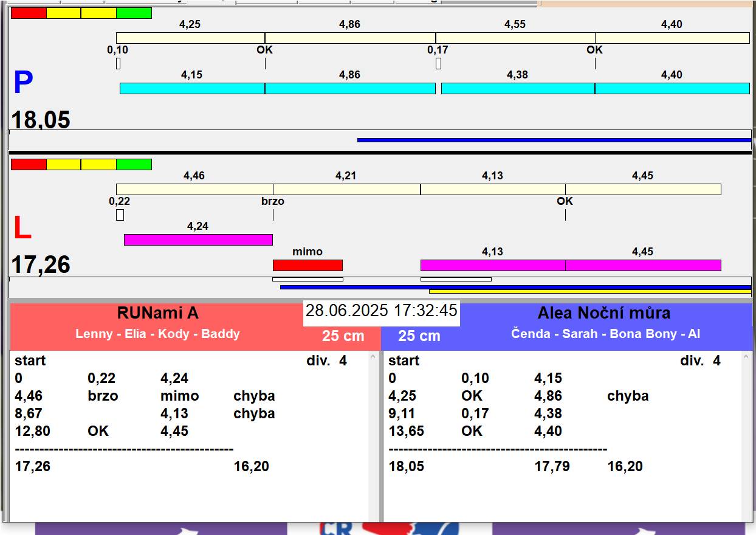Select the cyan 4,15 run bar

coord(192,89)
